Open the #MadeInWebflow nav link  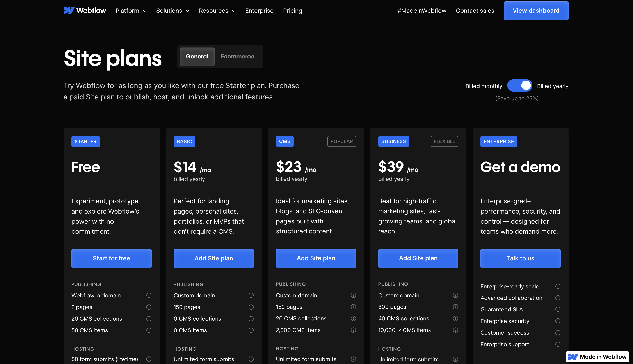[422, 11]
